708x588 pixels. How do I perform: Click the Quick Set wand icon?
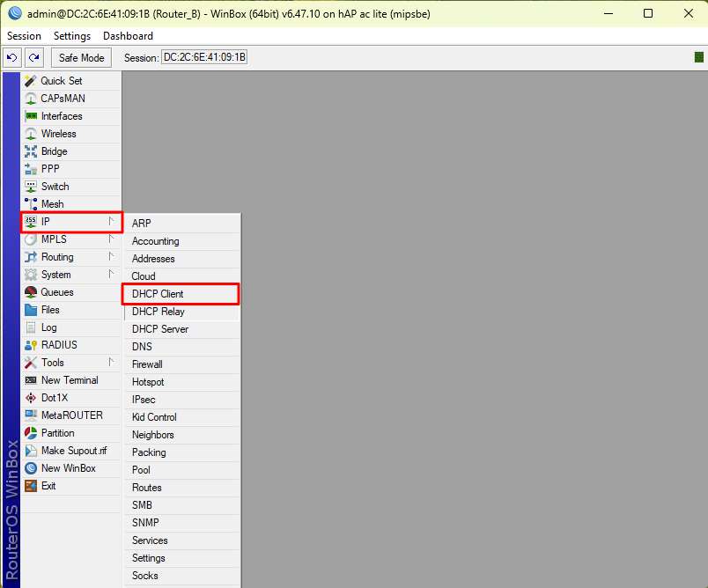pyautogui.click(x=31, y=81)
